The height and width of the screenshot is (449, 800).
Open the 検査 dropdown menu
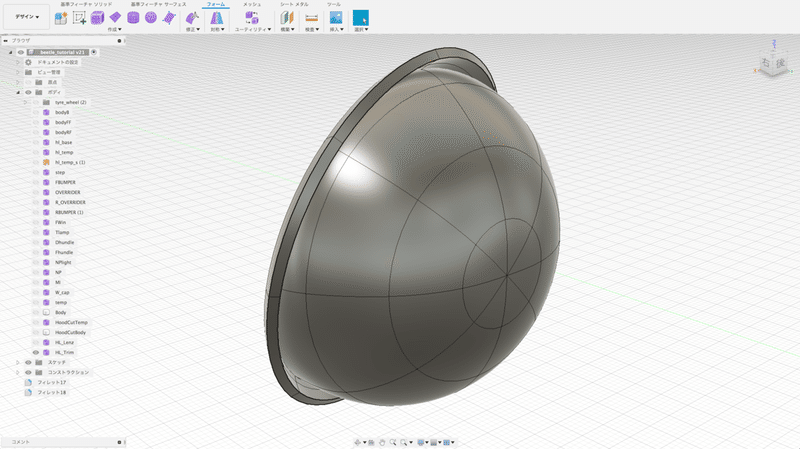[x=312, y=30]
